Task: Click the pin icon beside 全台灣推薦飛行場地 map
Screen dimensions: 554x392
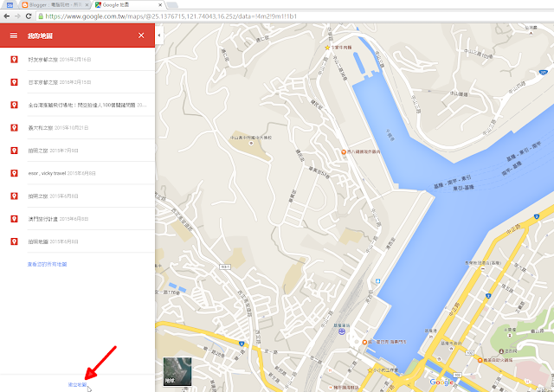Action: coord(13,105)
